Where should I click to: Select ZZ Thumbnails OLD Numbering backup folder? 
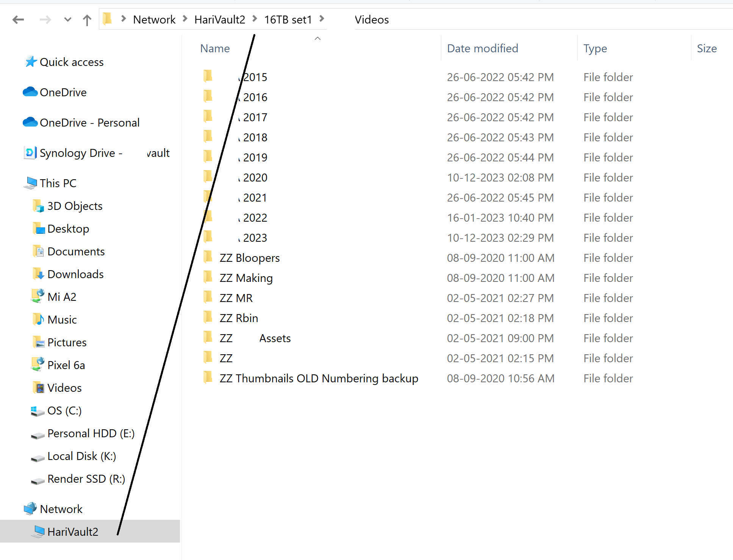click(319, 378)
